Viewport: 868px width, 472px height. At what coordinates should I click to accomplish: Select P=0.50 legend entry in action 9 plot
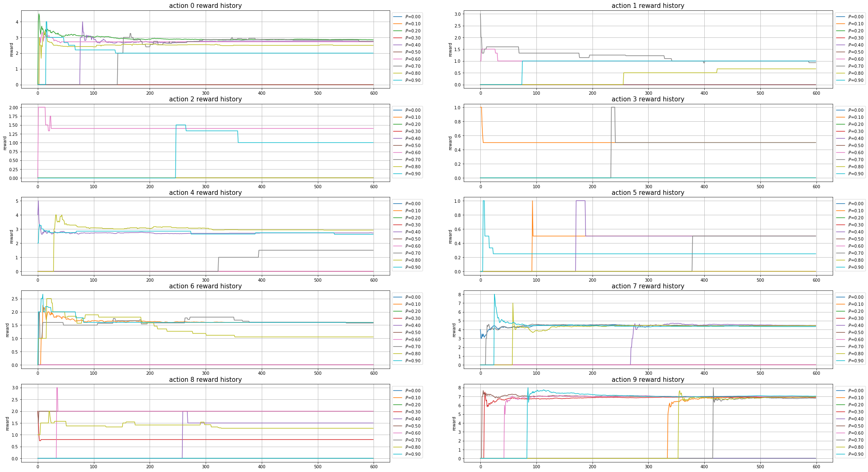coord(856,426)
